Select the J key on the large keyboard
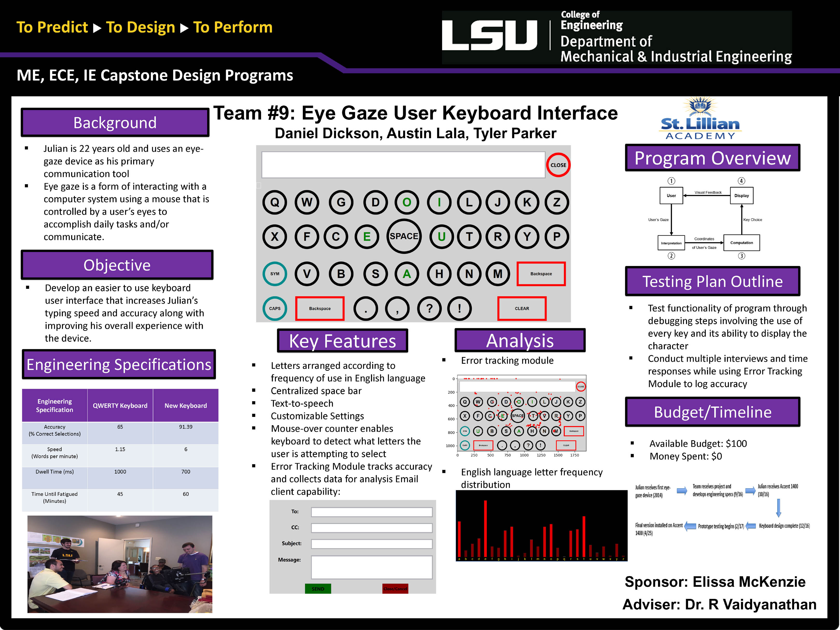The image size is (840, 630). point(498,202)
